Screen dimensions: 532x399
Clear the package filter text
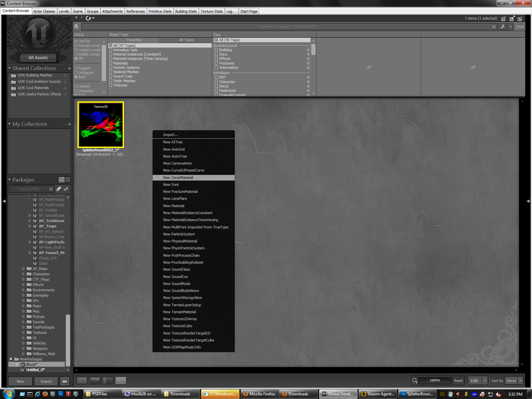(x=51, y=189)
